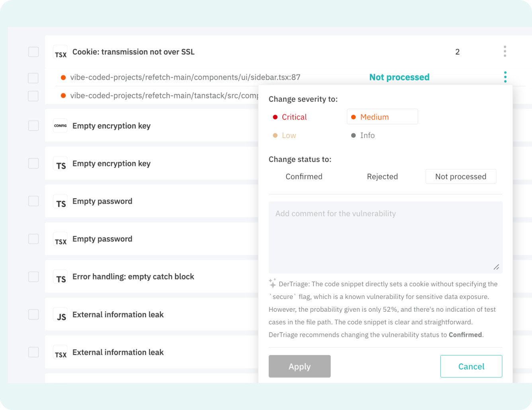Viewport: 532px width, 410px height.
Task: Tick the checkbox for the TS Empty encryption key
Action: tap(33, 164)
